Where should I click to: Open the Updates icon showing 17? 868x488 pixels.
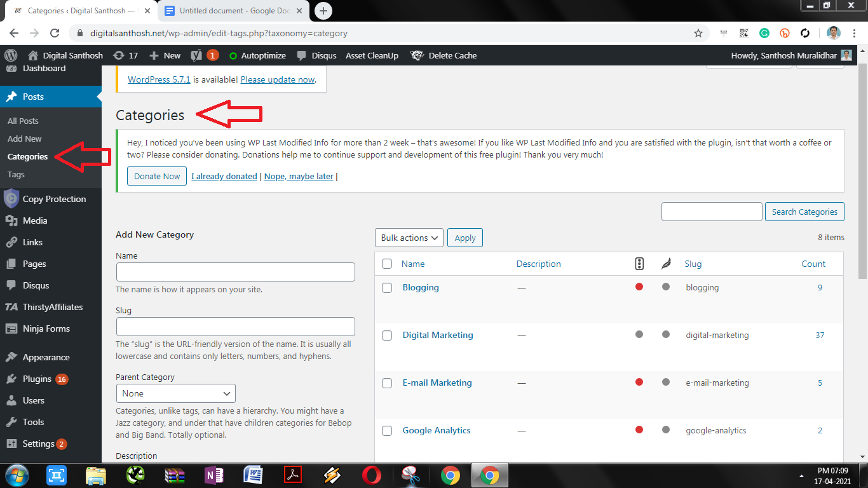pos(125,55)
